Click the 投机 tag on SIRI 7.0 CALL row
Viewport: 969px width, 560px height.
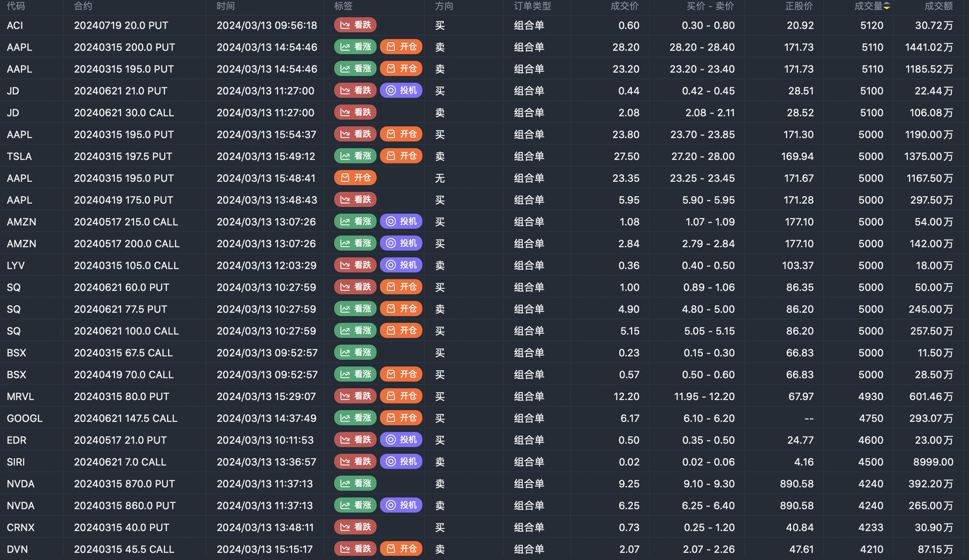[x=401, y=462]
